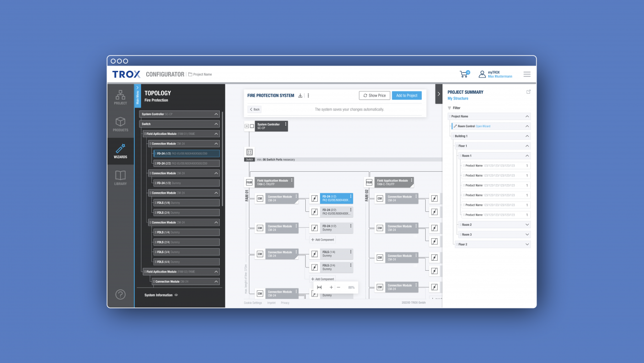Image resolution: width=644 pixels, height=363 pixels.
Task: Open the Wizards sidebar section
Action: [x=120, y=151]
